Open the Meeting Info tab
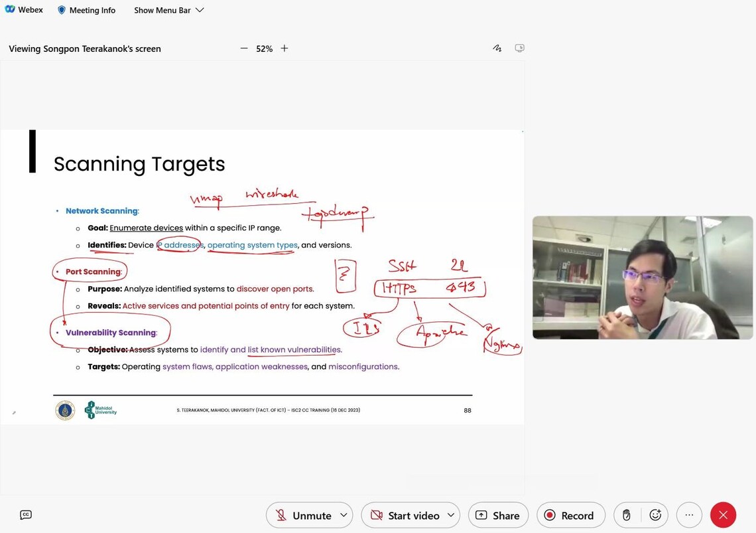 (92, 10)
